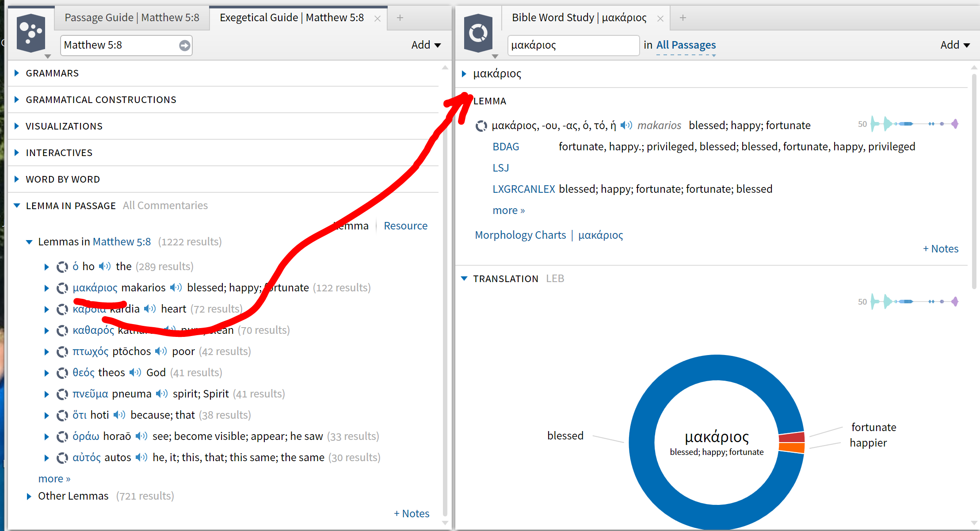Viewport: 980px width, 531px height.
Task: Open the All Passages dropdown
Action: 686,45
